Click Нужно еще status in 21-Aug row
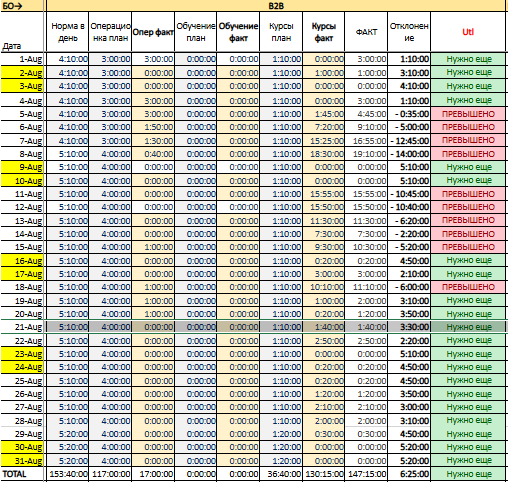Viewport: 508px width, 482px height. click(468, 327)
